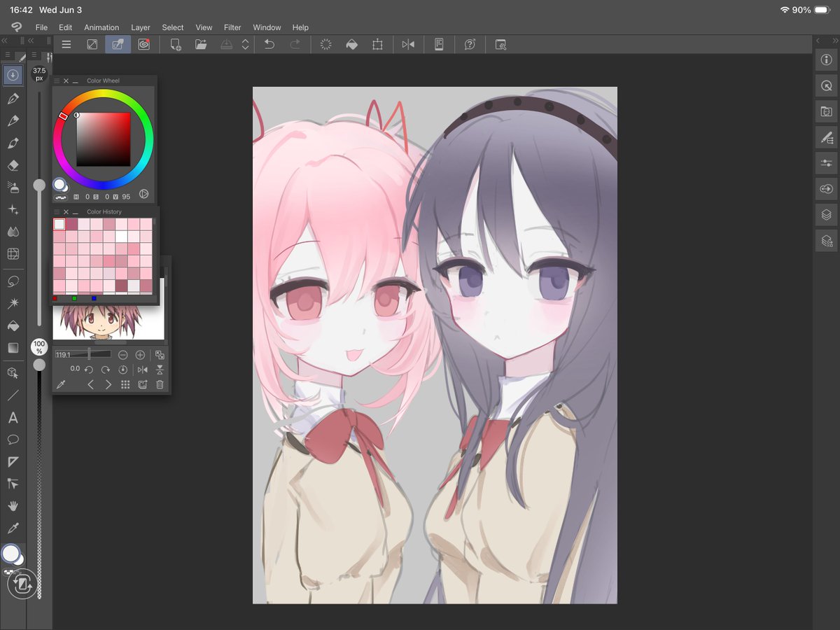
Task: Click the trash icon in Sub View panel
Action: (160, 384)
